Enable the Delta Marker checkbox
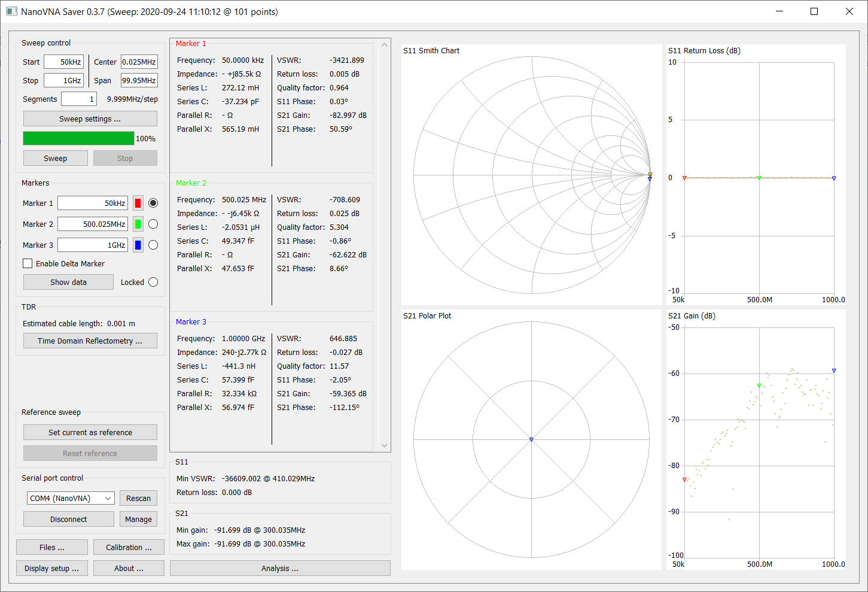868x592 pixels. coord(28,263)
